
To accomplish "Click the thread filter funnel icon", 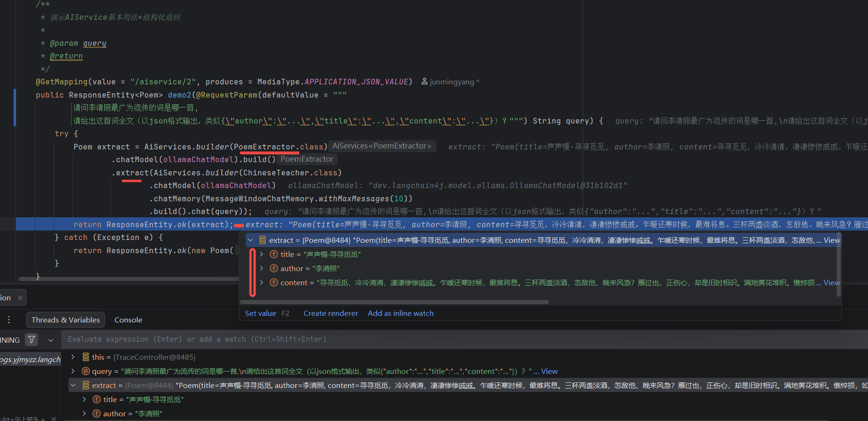I will pyautogui.click(x=32, y=339).
